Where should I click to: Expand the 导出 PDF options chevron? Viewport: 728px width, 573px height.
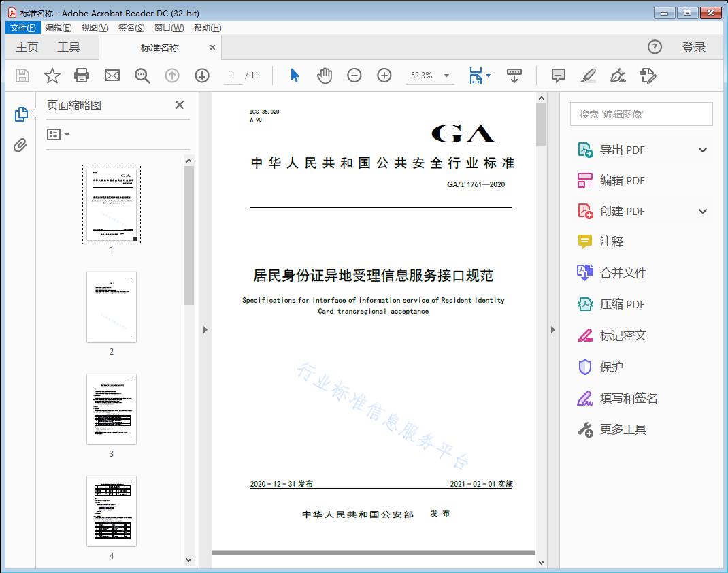point(702,149)
